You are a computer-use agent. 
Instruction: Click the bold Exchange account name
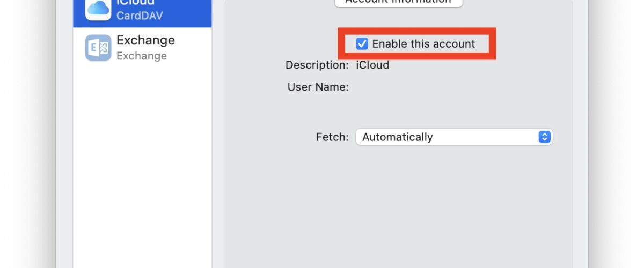145,40
